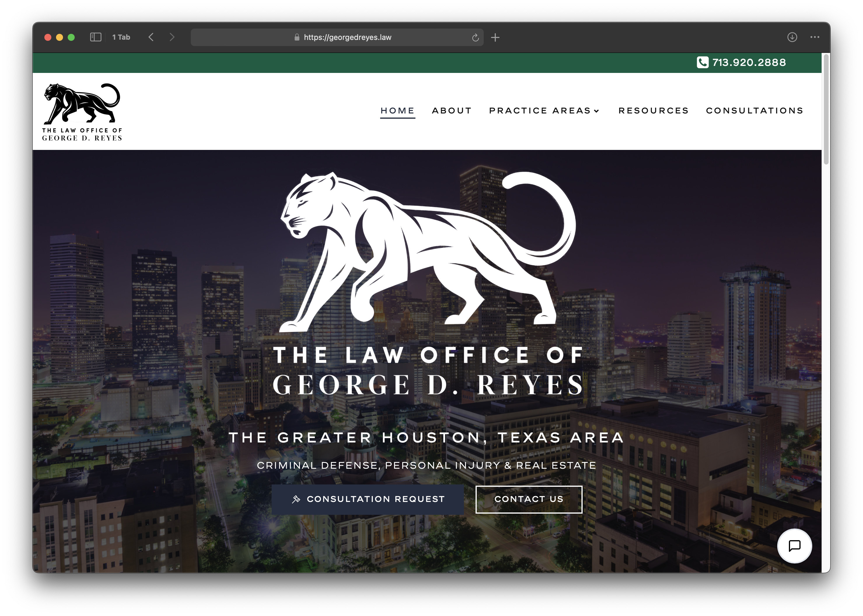Reload the page with the refresh icon
The width and height of the screenshot is (863, 616).
475,38
